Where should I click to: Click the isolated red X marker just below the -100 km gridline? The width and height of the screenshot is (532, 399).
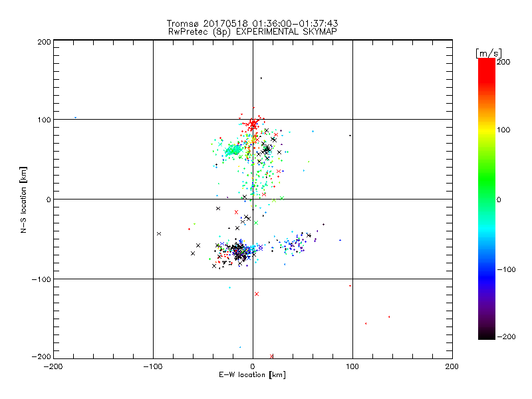pyautogui.click(x=257, y=294)
